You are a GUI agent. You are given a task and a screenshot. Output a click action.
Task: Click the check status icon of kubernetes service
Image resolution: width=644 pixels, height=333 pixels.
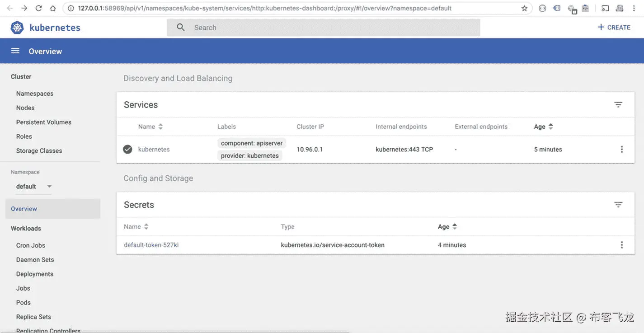127,149
